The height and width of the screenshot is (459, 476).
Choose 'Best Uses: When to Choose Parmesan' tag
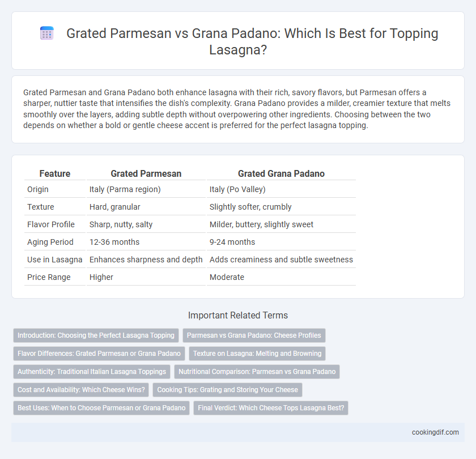point(101,408)
